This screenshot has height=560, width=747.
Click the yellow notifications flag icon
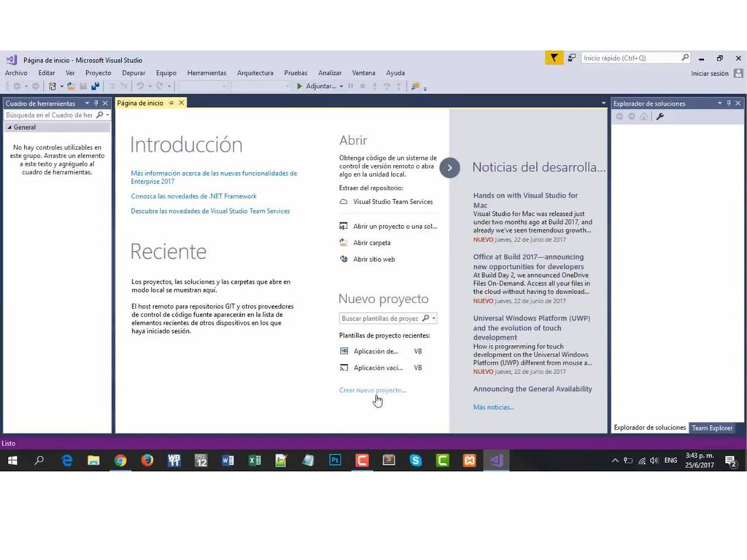point(554,58)
